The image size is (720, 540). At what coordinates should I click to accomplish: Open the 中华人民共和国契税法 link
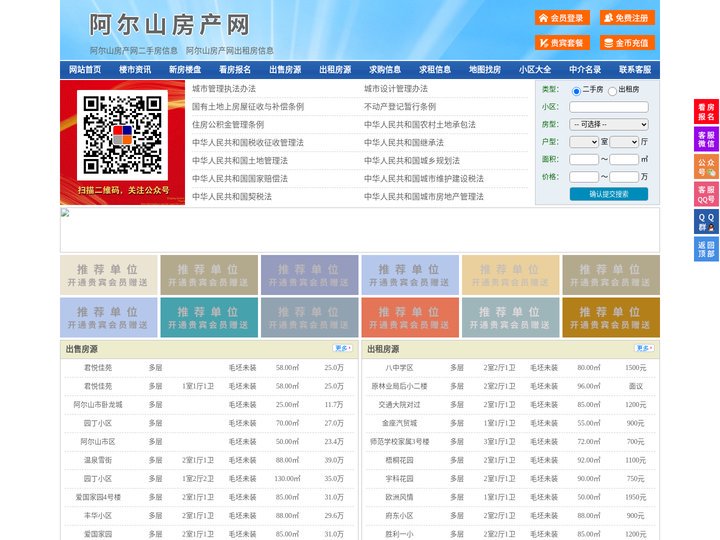pos(232,197)
